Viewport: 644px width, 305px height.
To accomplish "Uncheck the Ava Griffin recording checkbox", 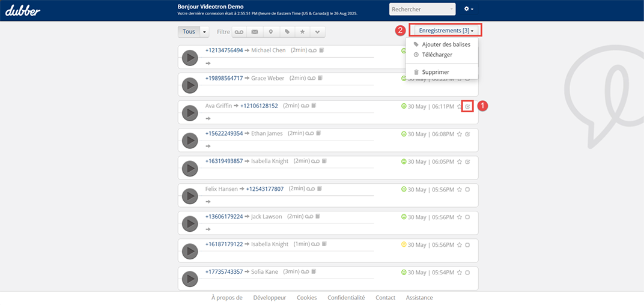I will [x=467, y=106].
